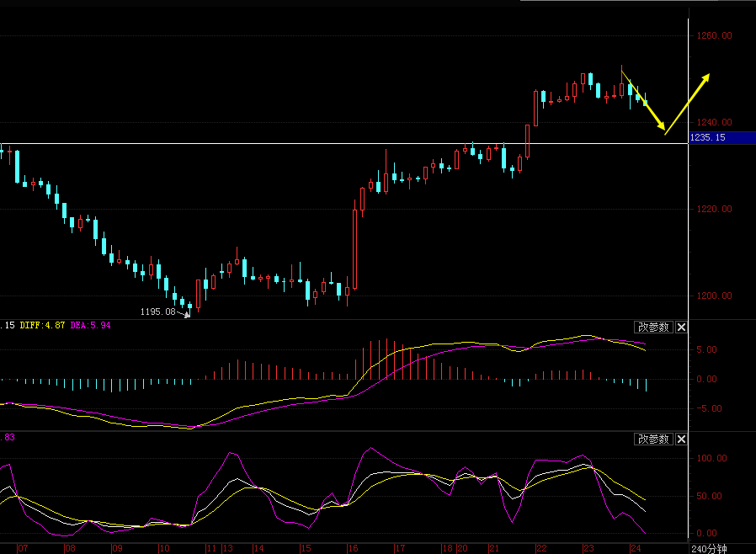Click the magenta .83 indicator value
The width and height of the screenshot is (756, 554).
click(9, 437)
